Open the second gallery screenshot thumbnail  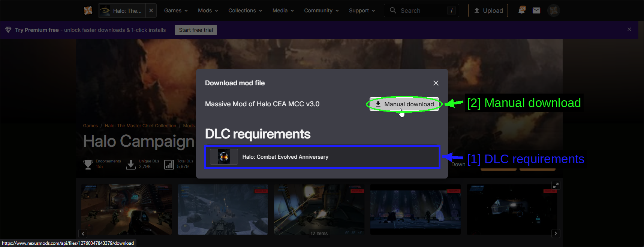tap(223, 210)
